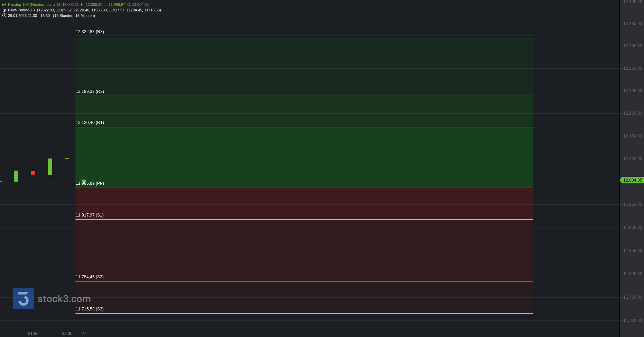Click the 22:00 time axis label
Screen dimensions: 644x337
pyautogui.click(x=67, y=334)
